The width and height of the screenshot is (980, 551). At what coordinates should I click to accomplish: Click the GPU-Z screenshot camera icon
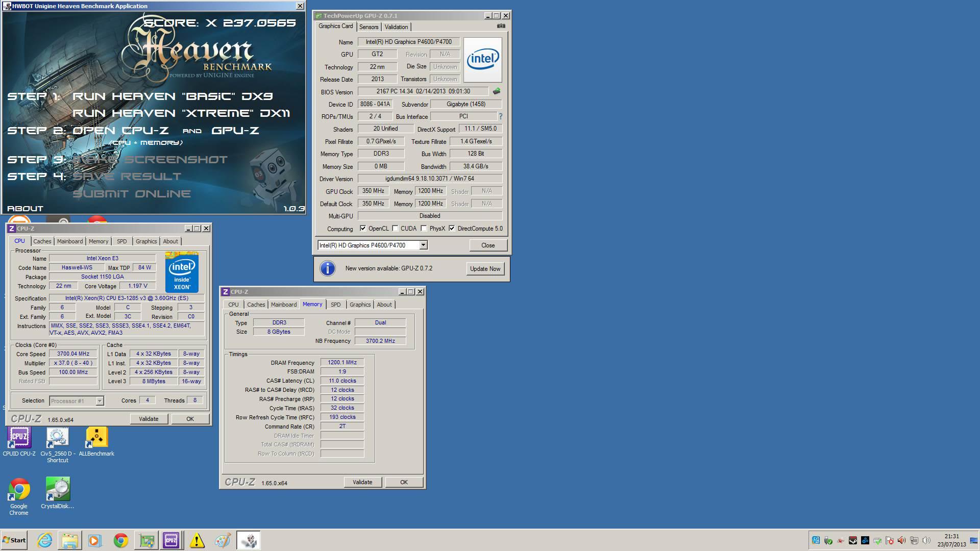(501, 26)
